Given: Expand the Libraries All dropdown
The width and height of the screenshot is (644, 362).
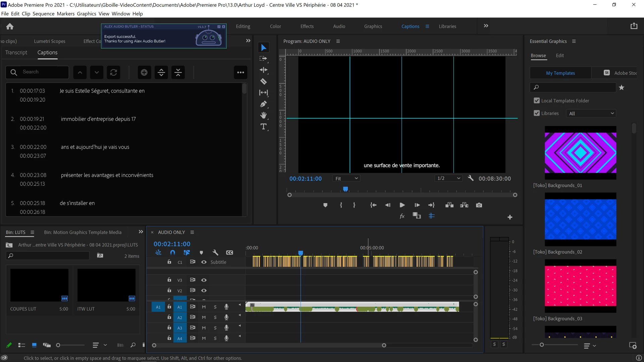Looking at the screenshot, I should click(591, 114).
